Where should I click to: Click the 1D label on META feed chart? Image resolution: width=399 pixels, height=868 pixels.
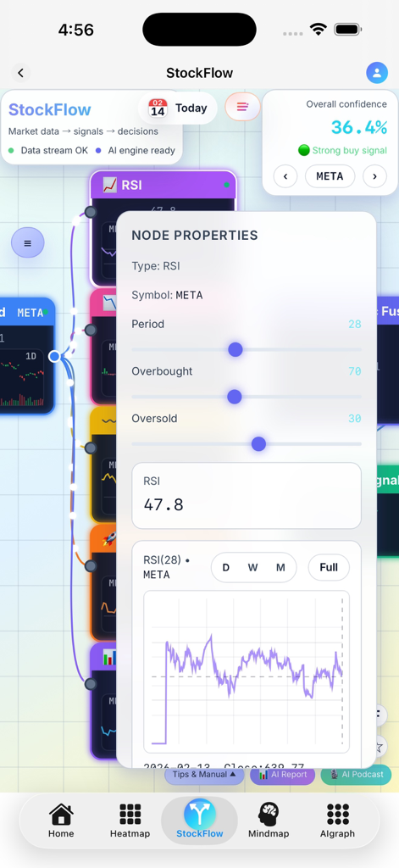[31, 356]
